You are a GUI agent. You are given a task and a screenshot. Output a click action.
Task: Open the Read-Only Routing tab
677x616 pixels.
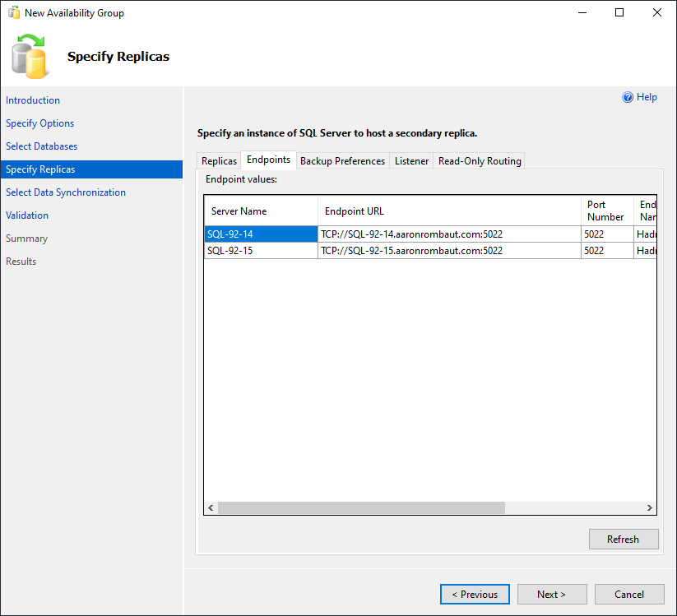480,161
